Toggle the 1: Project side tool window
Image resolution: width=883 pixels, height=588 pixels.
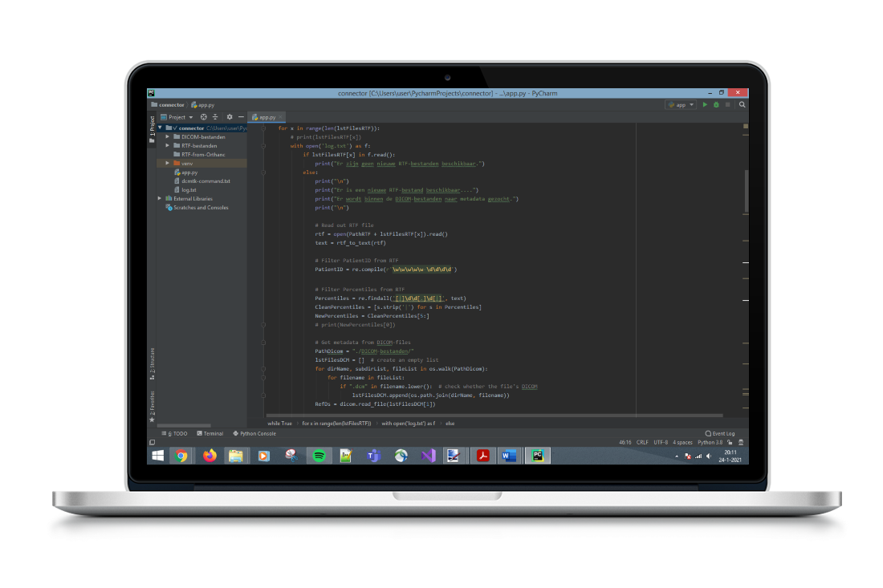152,128
